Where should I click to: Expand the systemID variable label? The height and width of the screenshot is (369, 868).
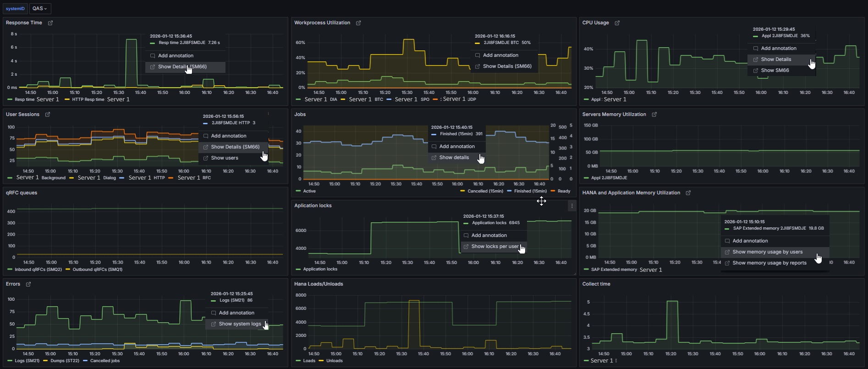click(x=15, y=9)
